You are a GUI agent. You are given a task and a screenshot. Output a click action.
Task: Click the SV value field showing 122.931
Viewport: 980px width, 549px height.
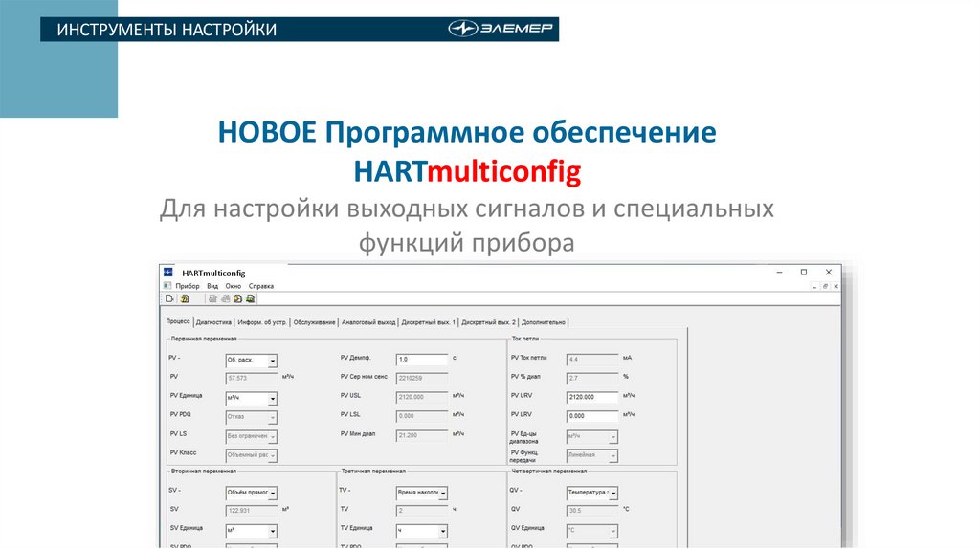coord(252,511)
